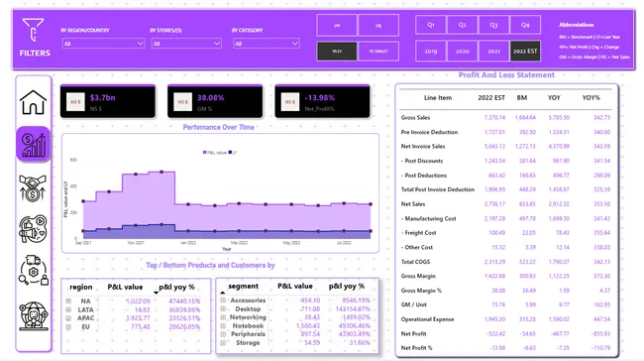Viewport: 644px width, 361px height.
Task: Open the finance dollar-chart view icon
Action: click(34, 144)
